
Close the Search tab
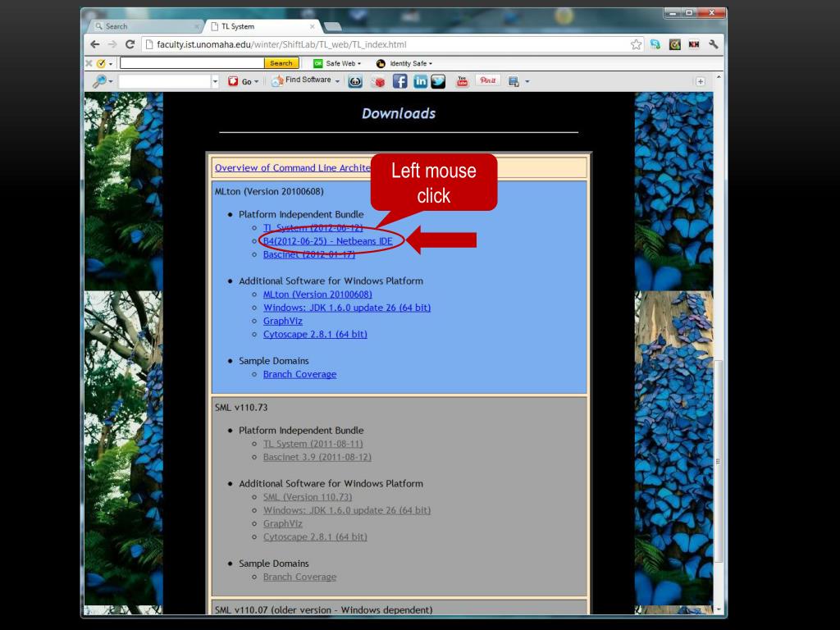(x=197, y=26)
